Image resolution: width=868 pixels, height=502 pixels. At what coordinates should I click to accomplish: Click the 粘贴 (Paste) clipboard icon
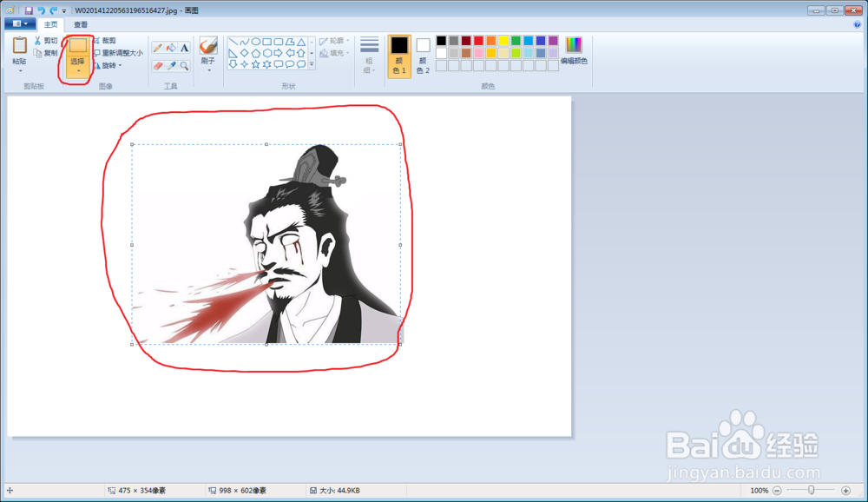pos(19,47)
